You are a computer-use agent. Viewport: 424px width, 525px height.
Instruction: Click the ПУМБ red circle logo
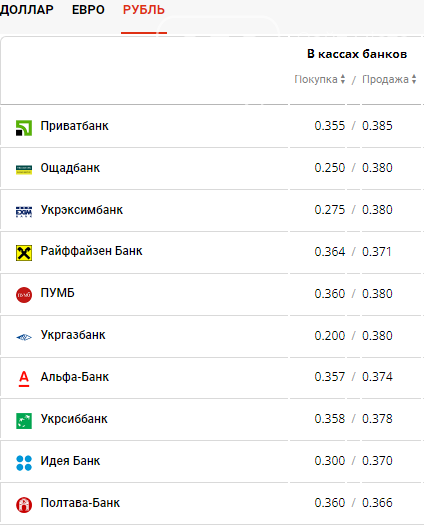click(x=24, y=295)
